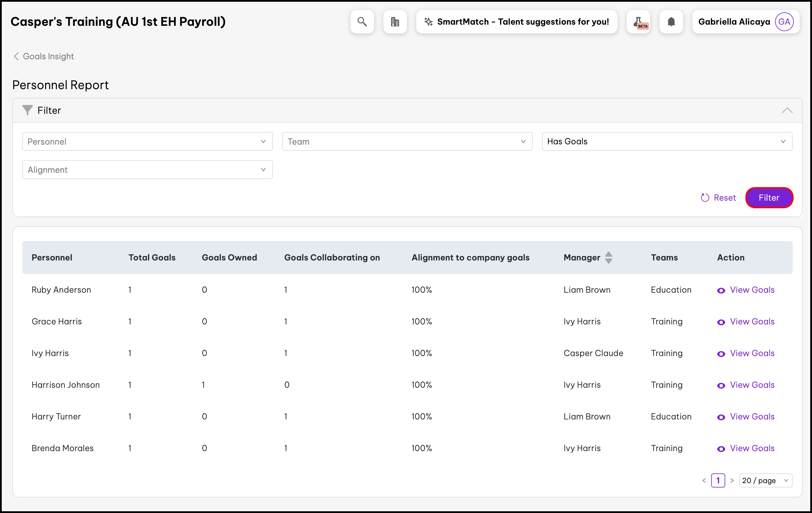Open the Personnel dropdown filter
The width and height of the screenshot is (812, 513).
(x=147, y=141)
